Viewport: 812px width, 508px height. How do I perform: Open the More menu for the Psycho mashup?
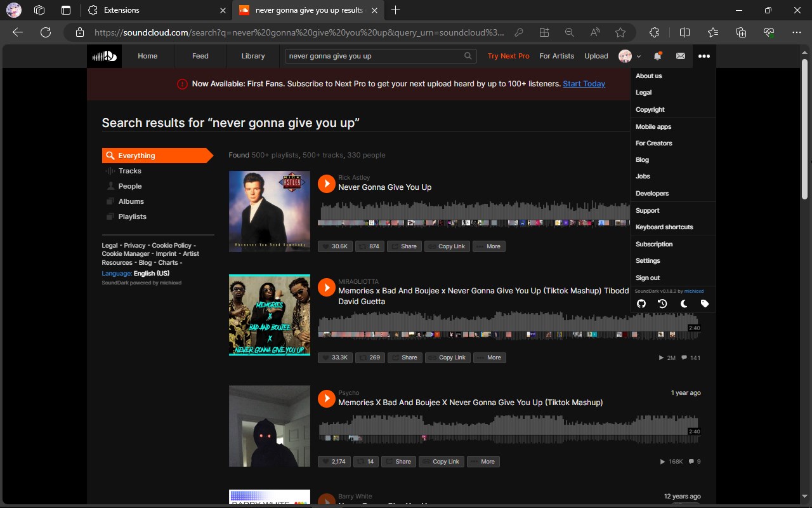(x=483, y=462)
